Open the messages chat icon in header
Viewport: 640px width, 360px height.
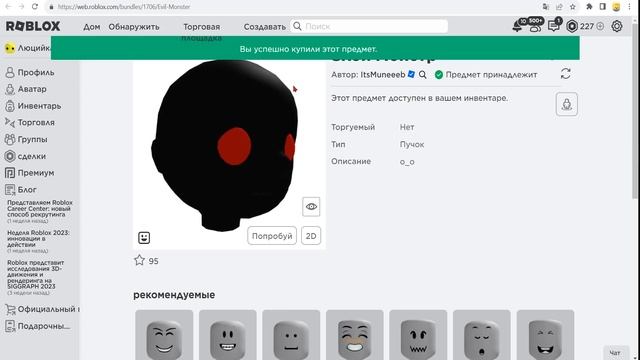(x=553, y=27)
